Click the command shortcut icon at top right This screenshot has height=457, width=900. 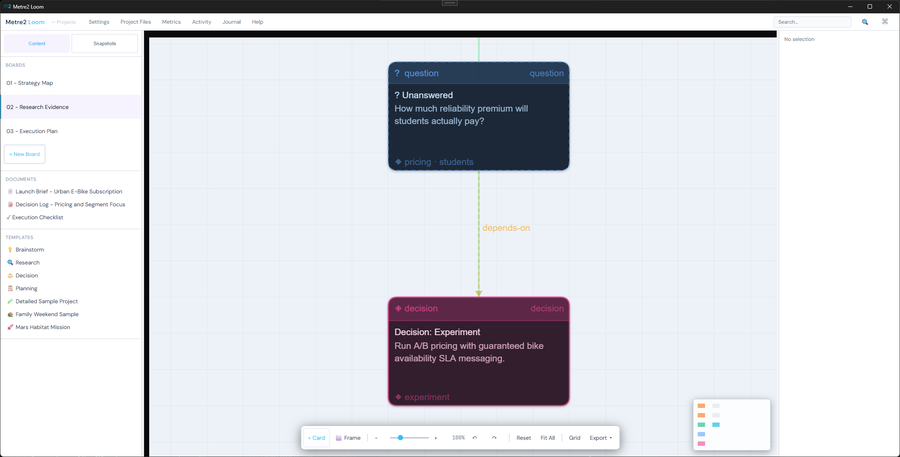coord(885,22)
